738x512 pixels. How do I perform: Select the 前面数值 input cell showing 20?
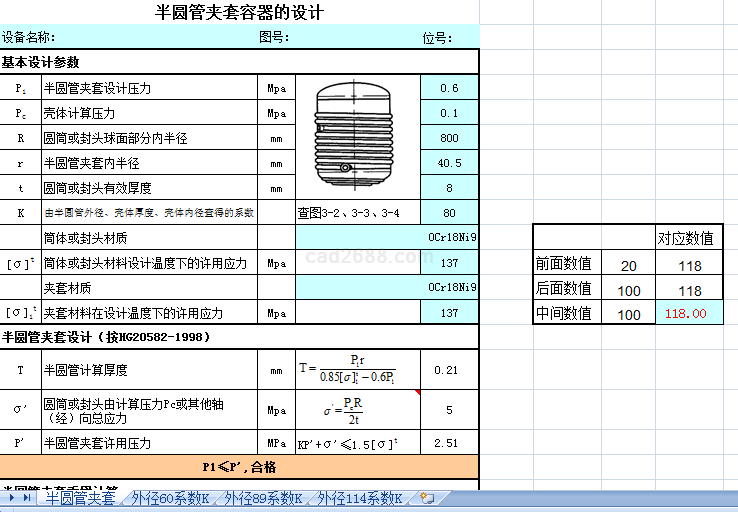628,265
